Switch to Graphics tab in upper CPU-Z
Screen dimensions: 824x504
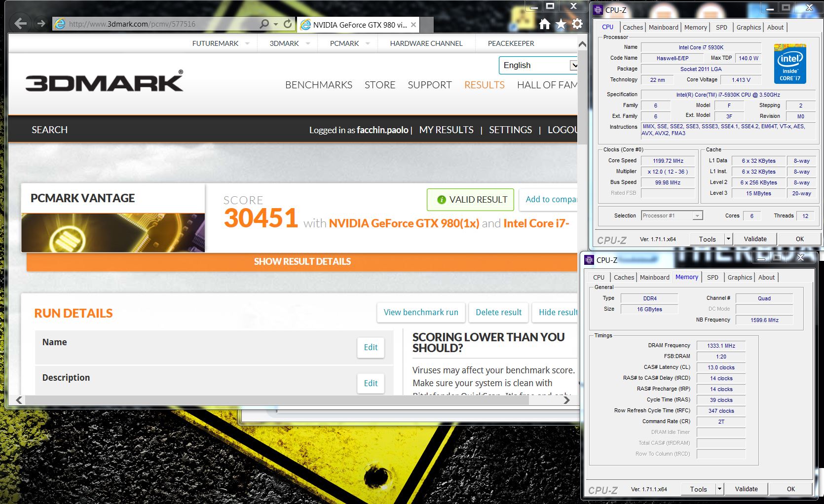(749, 28)
